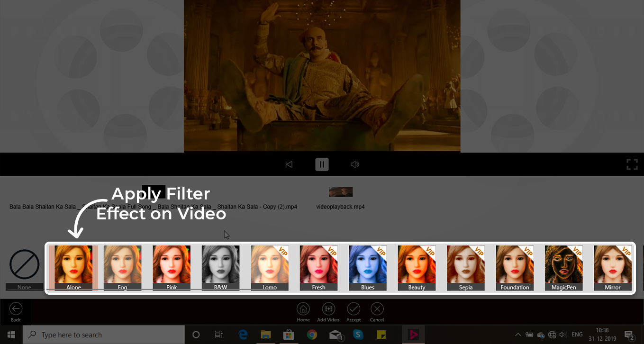Viewport: 644px width, 344px height.
Task: Select the Sepia filter
Action: (466, 268)
